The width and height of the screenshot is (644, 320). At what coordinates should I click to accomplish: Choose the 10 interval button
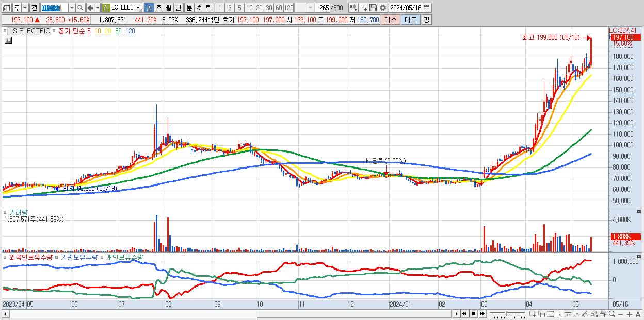[x=249, y=8]
